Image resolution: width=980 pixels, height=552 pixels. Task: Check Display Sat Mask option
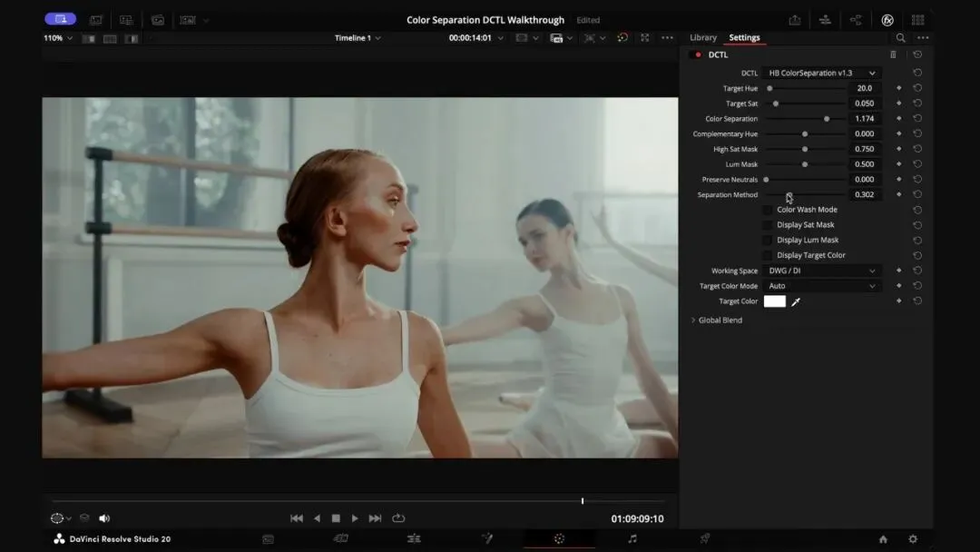(768, 225)
